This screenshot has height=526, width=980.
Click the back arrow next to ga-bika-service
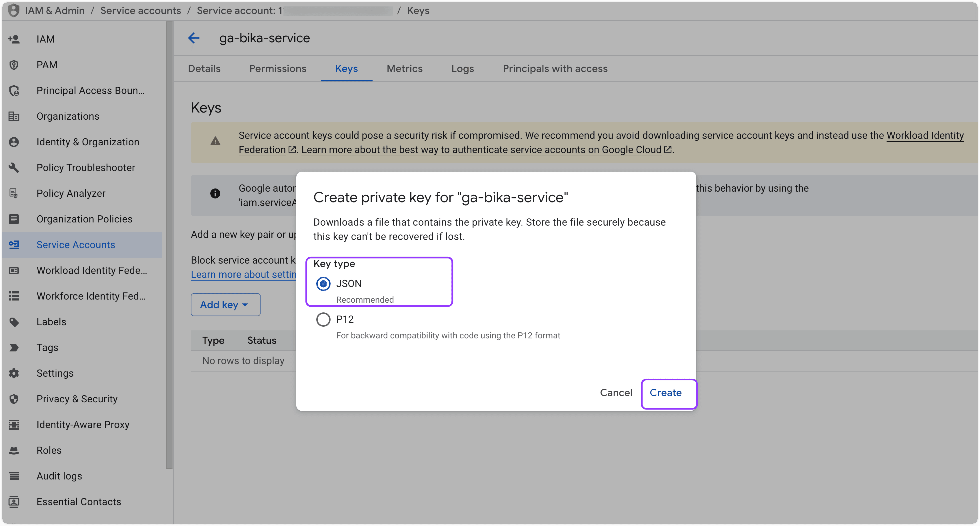194,38
